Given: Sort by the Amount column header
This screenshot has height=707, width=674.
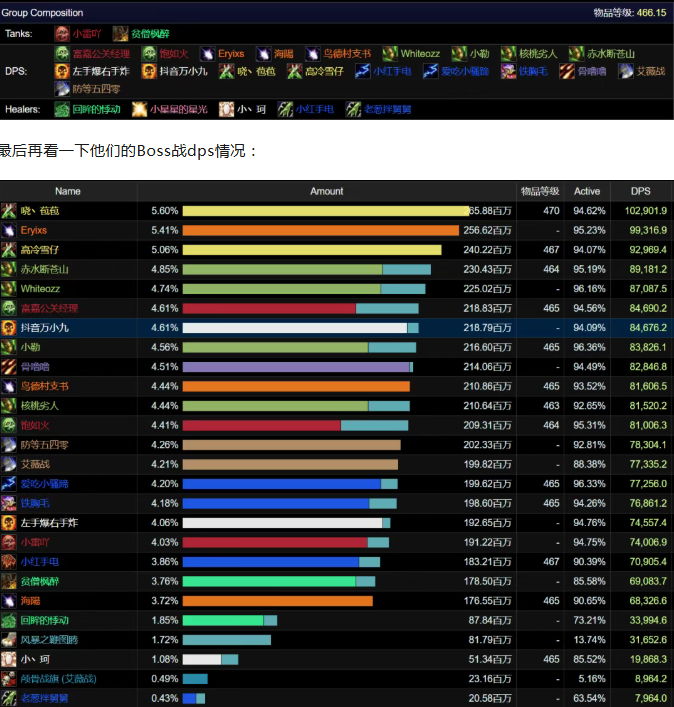Looking at the screenshot, I should (x=326, y=191).
